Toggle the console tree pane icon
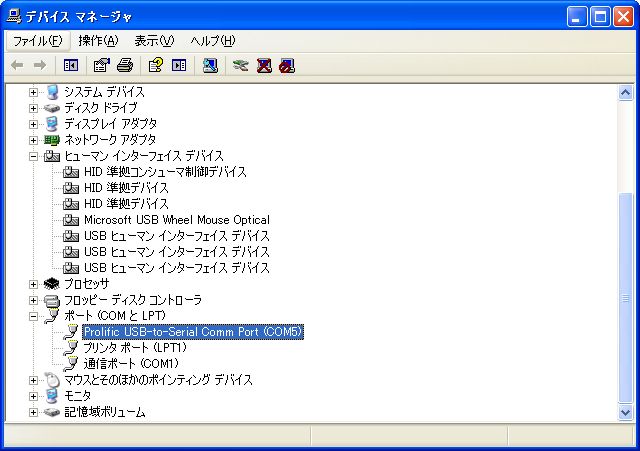 coord(71,65)
